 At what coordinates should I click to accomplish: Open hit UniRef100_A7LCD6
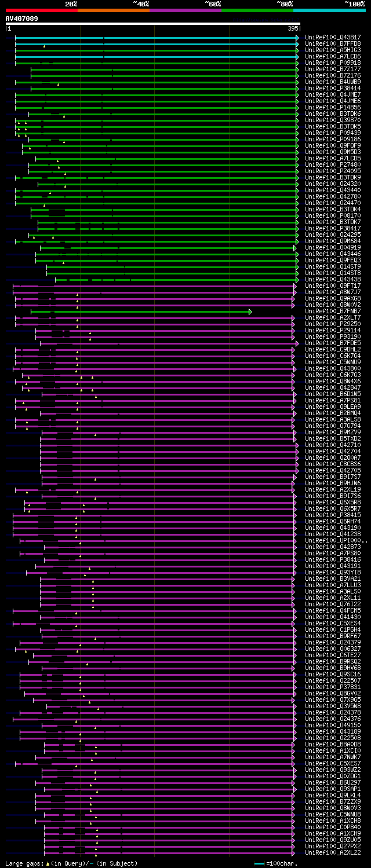pos(333,57)
